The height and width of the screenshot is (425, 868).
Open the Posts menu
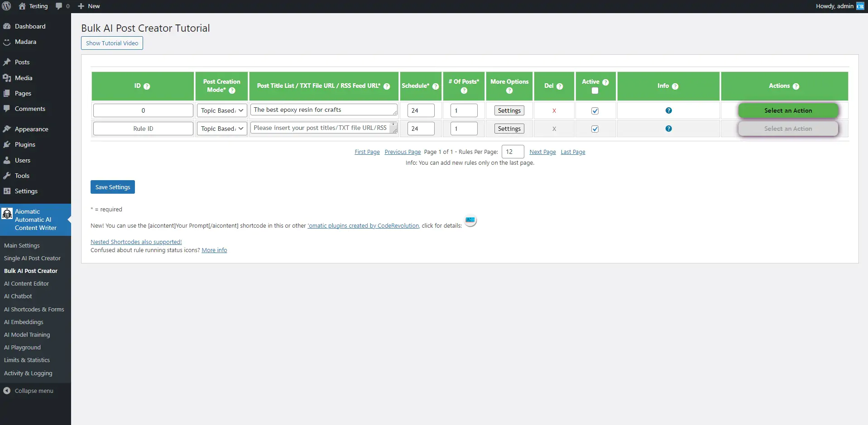point(22,62)
